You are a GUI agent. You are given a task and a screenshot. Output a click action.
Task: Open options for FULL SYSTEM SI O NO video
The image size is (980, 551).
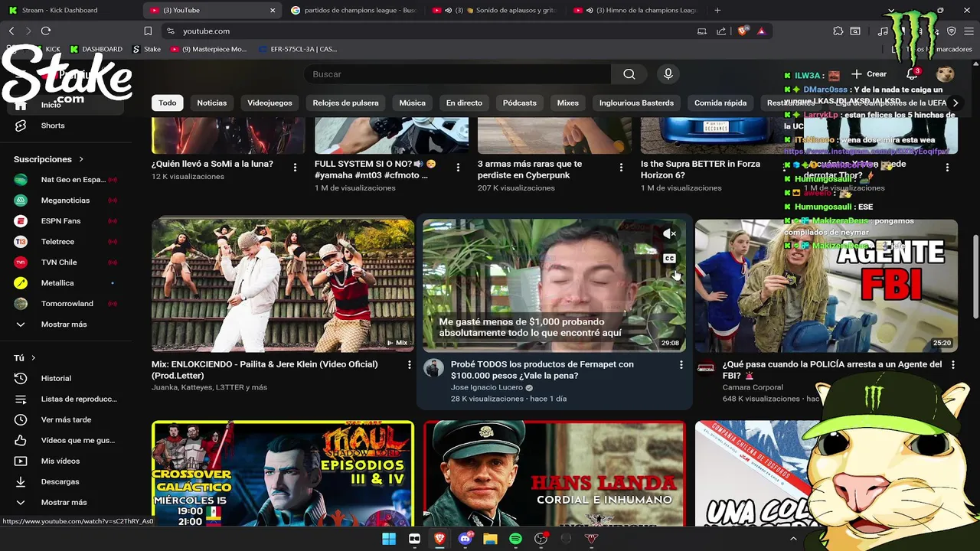(x=458, y=167)
